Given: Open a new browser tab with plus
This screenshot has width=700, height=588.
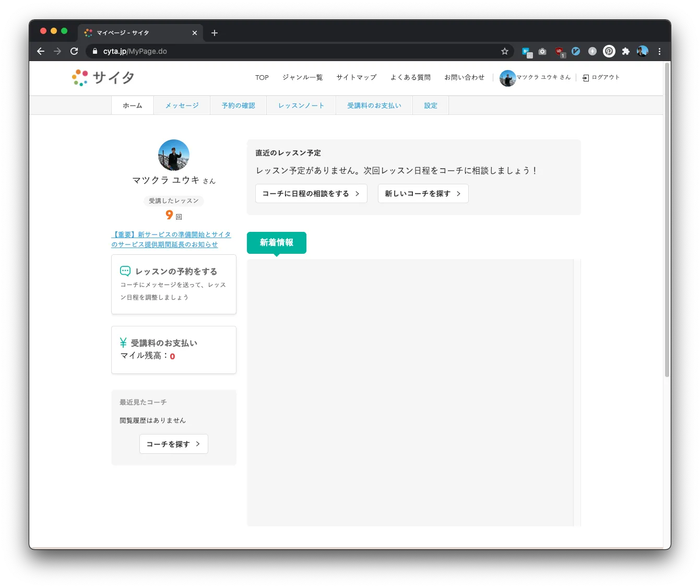Looking at the screenshot, I should 215,33.
